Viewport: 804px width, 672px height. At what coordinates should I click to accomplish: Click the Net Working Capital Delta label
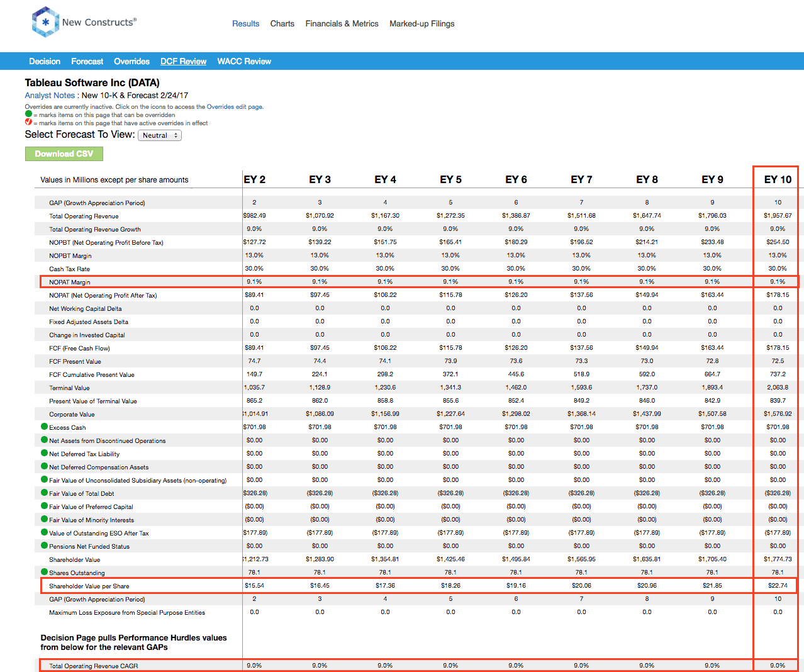(x=86, y=308)
